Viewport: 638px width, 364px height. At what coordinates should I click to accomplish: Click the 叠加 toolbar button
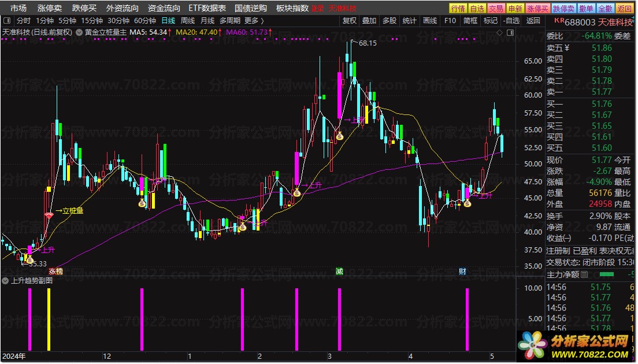(369, 20)
